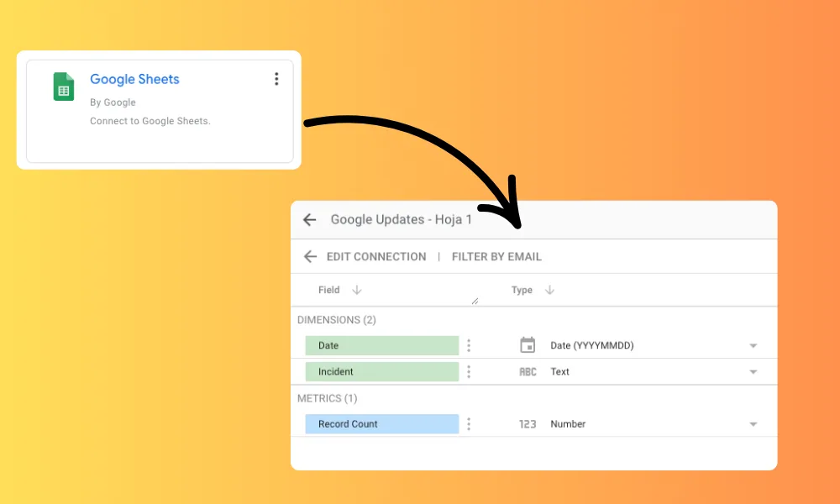
Task: Select the blue Record Count field chip
Action: (381, 424)
